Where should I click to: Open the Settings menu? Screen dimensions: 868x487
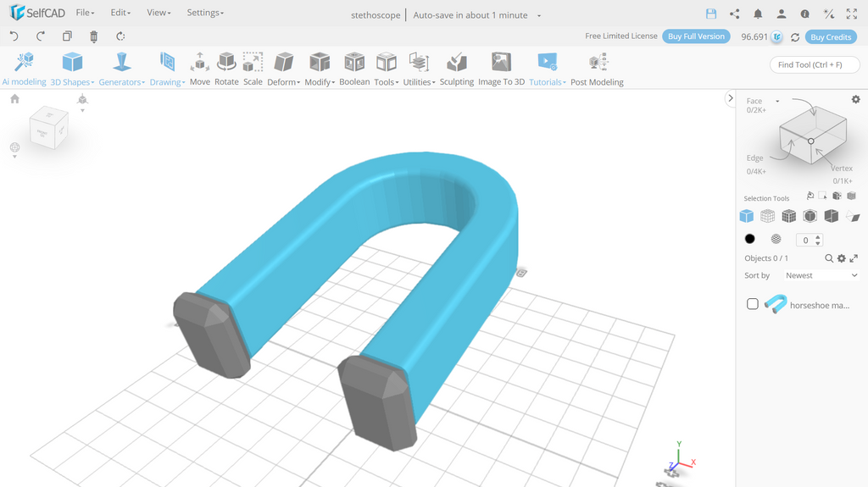(205, 13)
